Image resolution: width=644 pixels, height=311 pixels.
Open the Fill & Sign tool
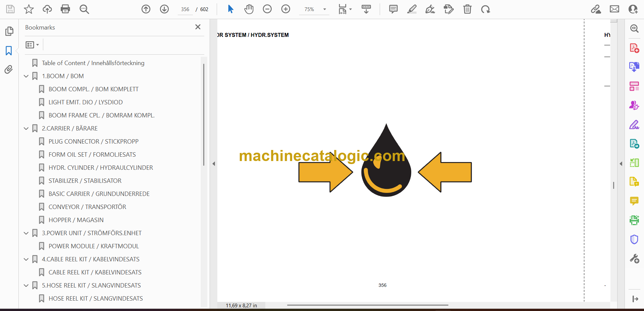[634, 124]
